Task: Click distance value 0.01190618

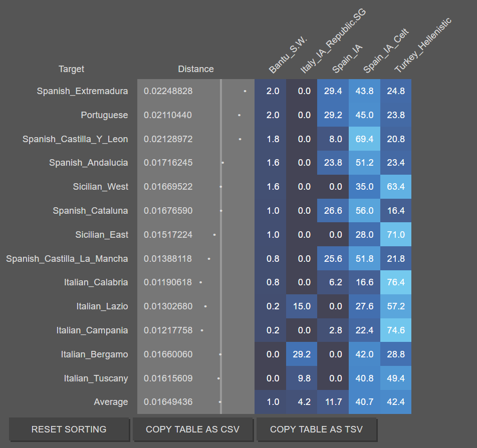Action: [x=168, y=282]
